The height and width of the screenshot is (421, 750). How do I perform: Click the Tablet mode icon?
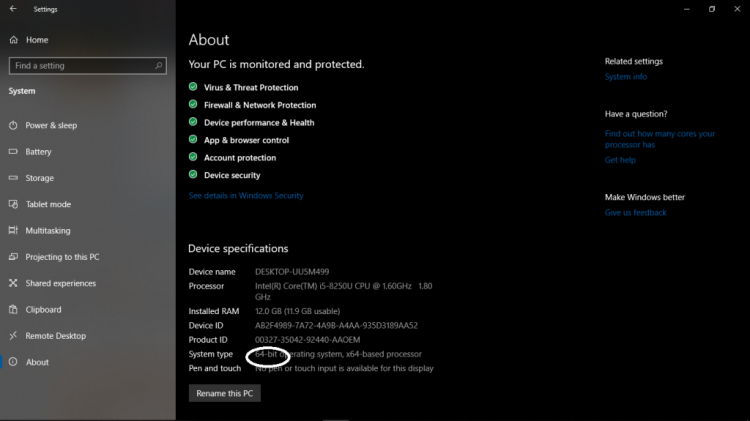[13, 204]
